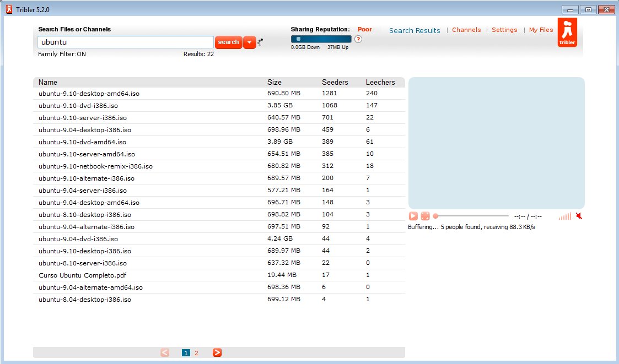Click the 37MB Up label
Screen dimensions: 619x364
coord(338,47)
